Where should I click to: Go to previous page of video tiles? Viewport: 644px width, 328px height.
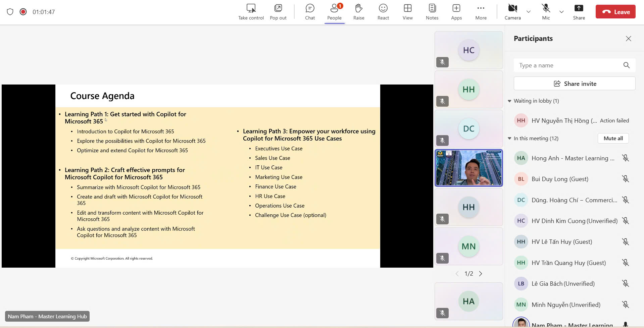point(457,274)
